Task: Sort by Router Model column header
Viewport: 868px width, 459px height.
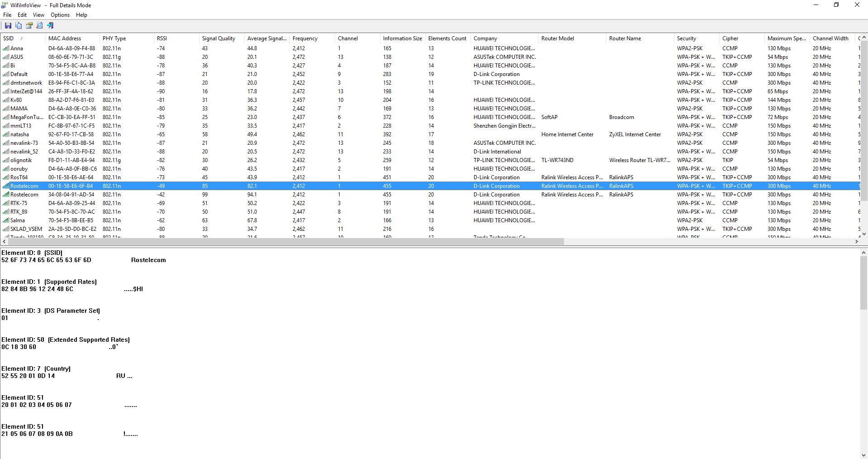Action: point(572,38)
